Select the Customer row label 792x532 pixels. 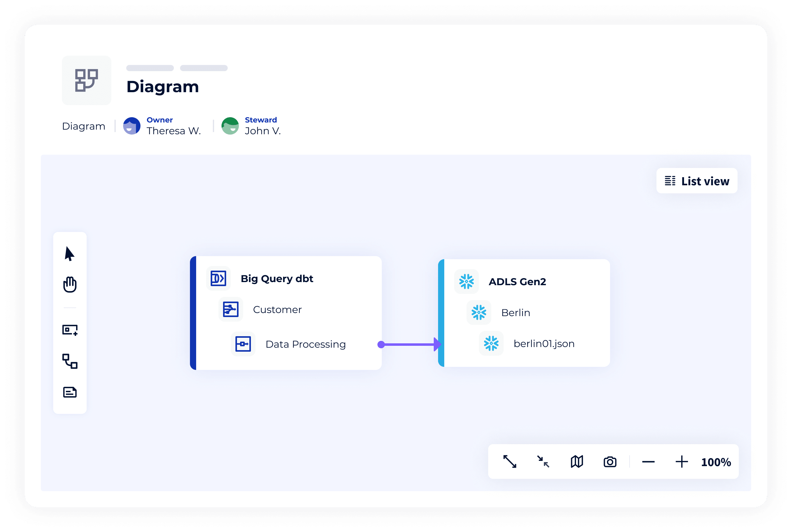(x=277, y=309)
